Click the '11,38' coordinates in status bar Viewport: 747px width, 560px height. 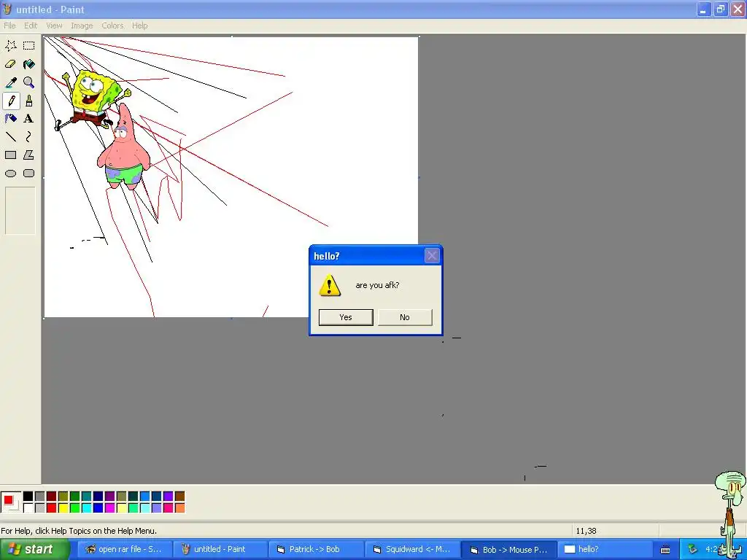[586, 531]
